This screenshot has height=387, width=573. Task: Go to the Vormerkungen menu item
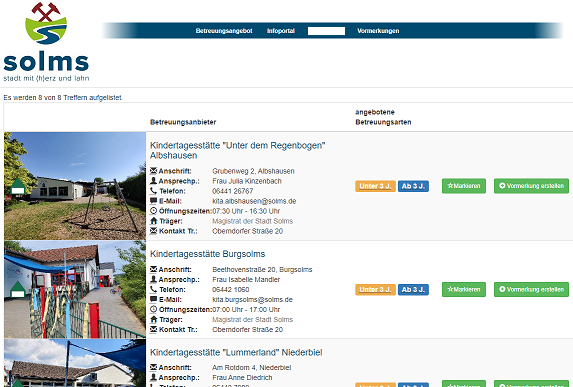(378, 31)
